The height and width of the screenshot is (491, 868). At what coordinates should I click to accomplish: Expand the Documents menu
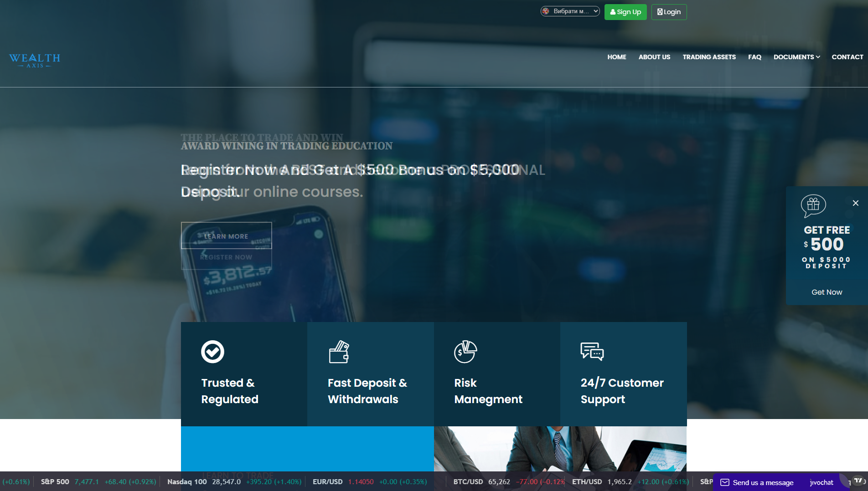tap(797, 57)
